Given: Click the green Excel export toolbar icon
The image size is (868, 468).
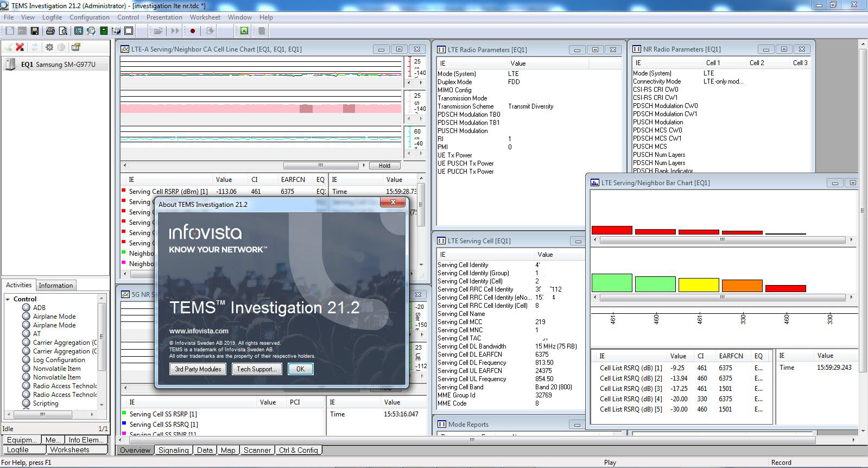Looking at the screenshot, I should point(244,31).
